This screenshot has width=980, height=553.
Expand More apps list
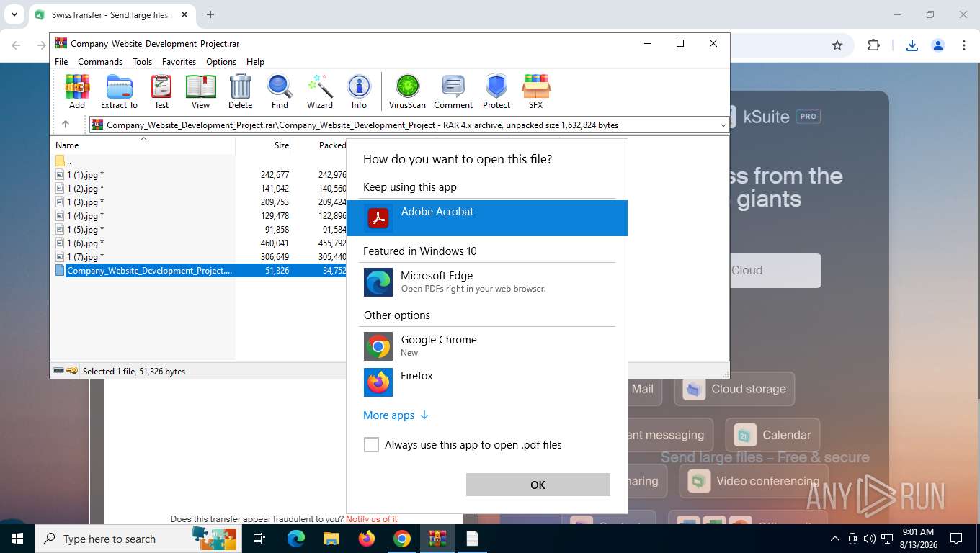[x=396, y=415]
